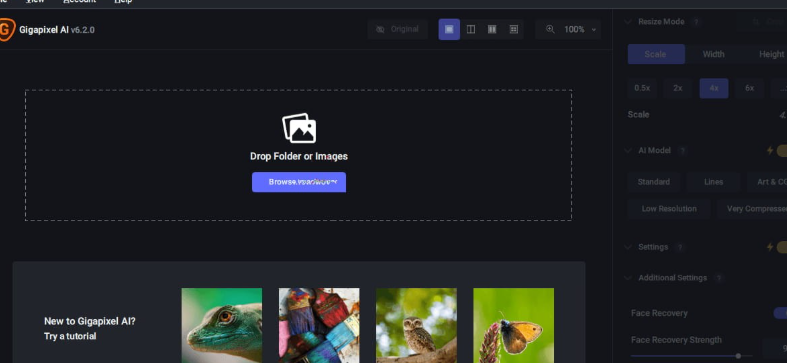Click the Browse Images button
Viewport: 787px width, 363px height.
point(299,182)
